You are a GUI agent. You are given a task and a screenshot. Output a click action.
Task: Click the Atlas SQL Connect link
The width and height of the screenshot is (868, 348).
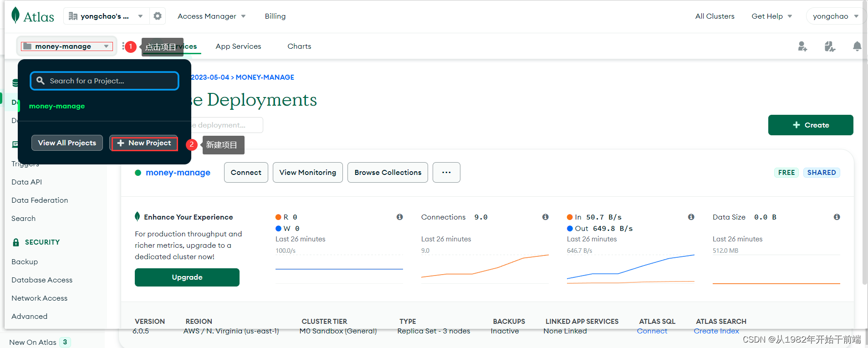pos(652,331)
